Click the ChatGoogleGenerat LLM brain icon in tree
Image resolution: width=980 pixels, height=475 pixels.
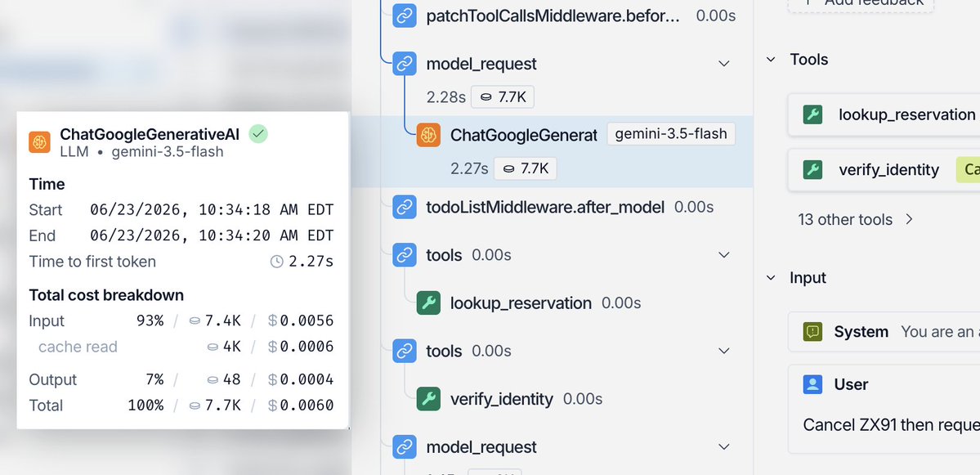pos(428,134)
